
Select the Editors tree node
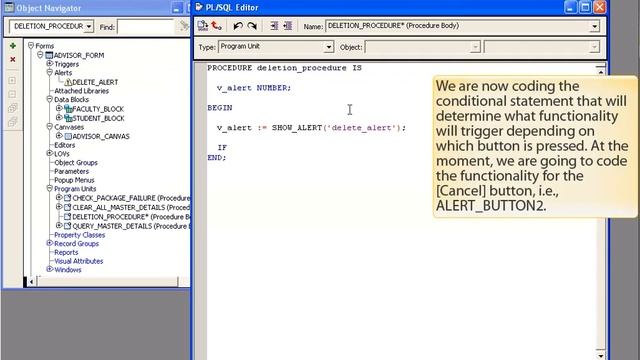(64, 145)
